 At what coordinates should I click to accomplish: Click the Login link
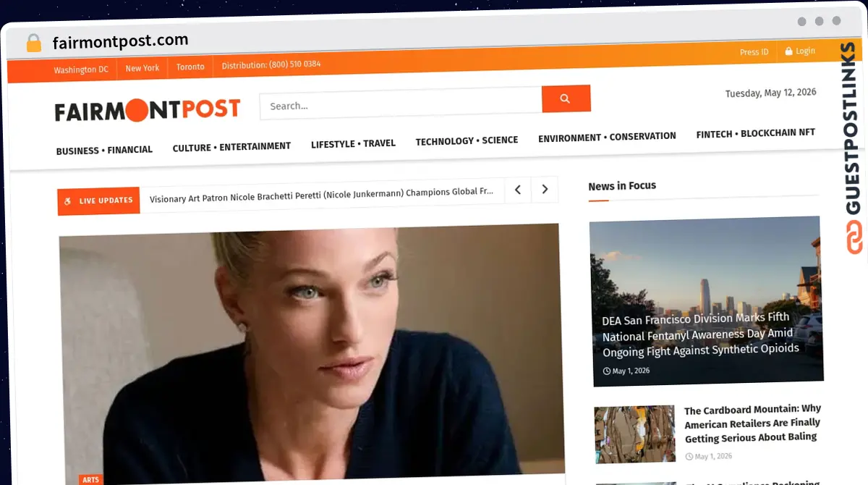coord(805,51)
